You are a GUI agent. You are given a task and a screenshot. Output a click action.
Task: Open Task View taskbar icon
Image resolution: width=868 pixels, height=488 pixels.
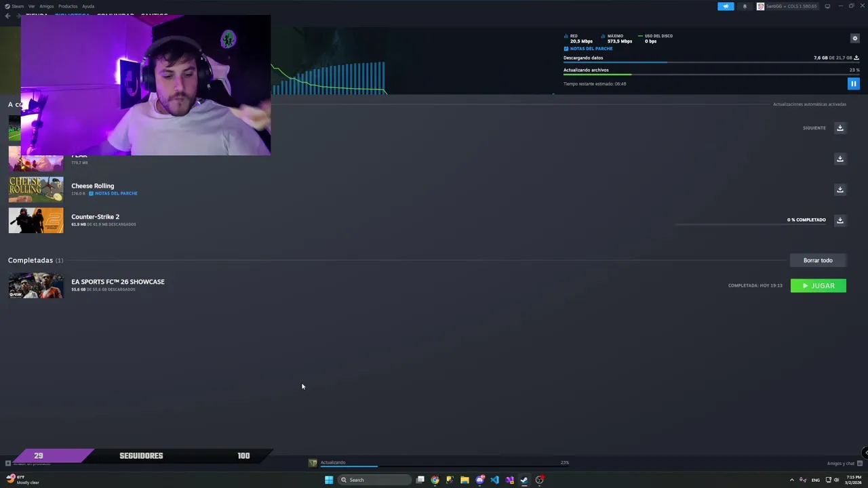pos(420,480)
